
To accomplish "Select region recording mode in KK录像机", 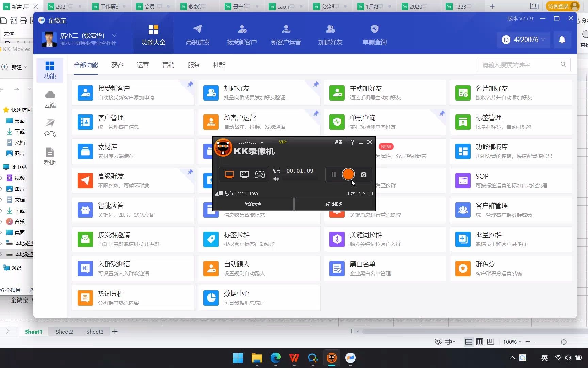I will pos(244,174).
